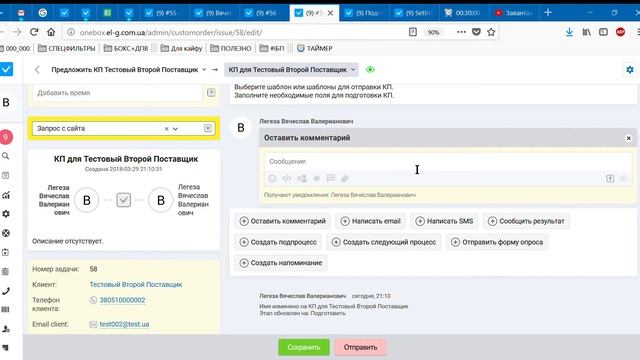Click Оставить комментарий action button
640x360 pixels.
pos(282,221)
